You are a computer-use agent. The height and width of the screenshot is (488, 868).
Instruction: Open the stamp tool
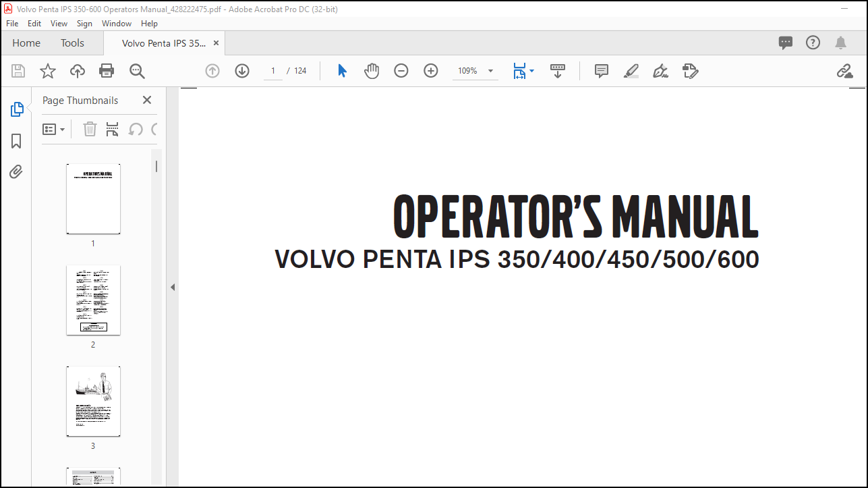tap(690, 71)
